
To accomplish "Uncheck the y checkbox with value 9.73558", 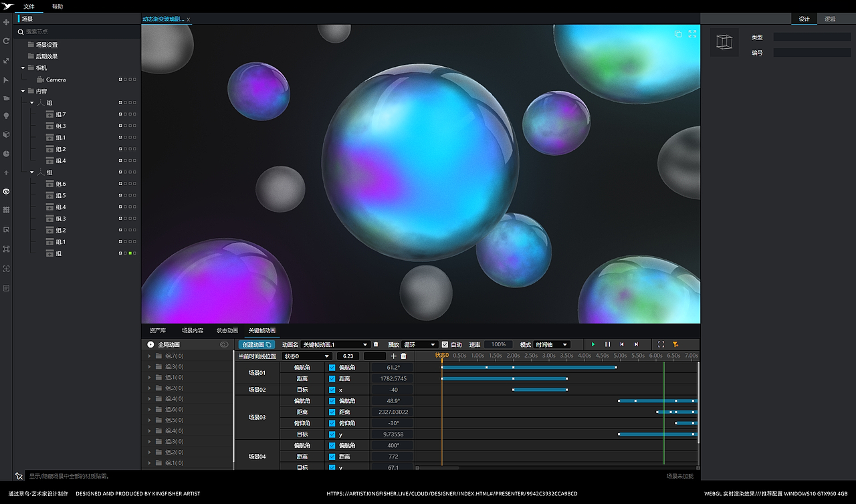I will (x=332, y=434).
